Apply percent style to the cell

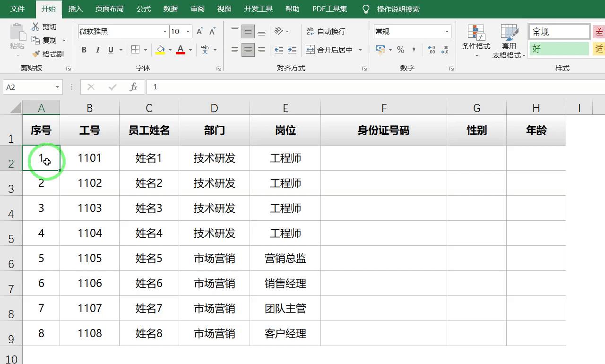(400, 48)
